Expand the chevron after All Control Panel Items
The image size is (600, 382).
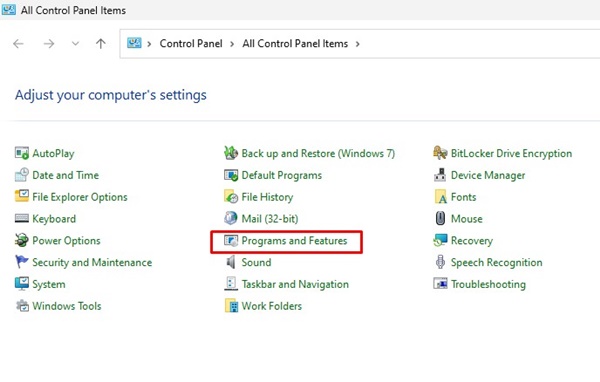coord(357,44)
